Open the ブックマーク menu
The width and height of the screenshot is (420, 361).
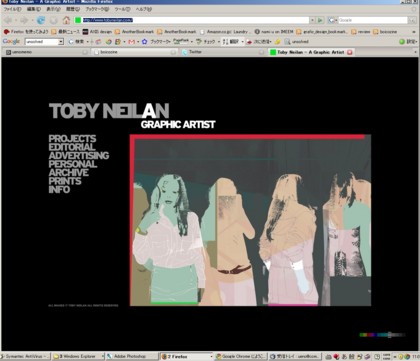click(97, 9)
